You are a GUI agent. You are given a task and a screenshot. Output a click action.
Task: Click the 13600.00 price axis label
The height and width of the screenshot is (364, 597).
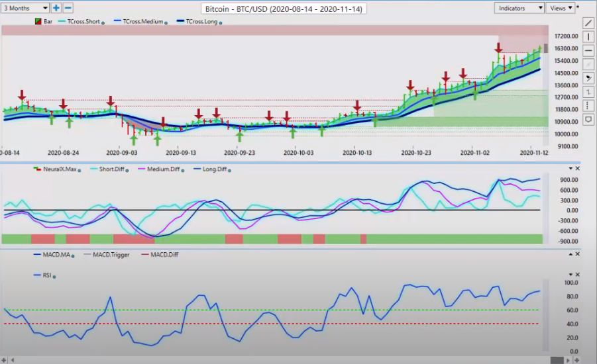[x=566, y=85]
